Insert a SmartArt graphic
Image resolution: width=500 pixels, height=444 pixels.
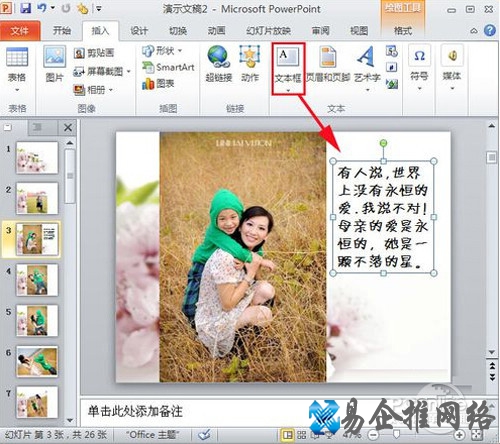(x=168, y=67)
